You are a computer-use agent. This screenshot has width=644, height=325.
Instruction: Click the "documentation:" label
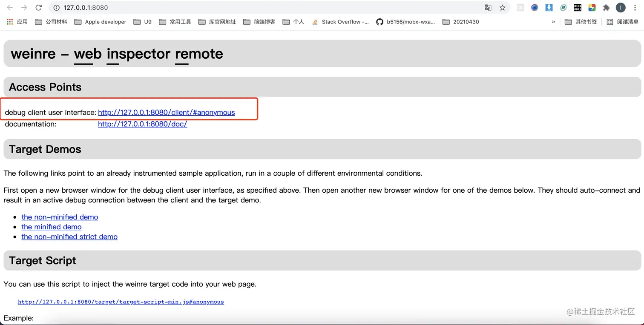[x=31, y=124]
